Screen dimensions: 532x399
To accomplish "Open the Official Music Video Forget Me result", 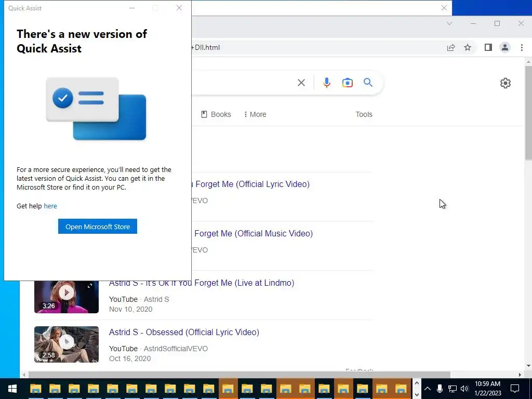I will (x=252, y=233).
